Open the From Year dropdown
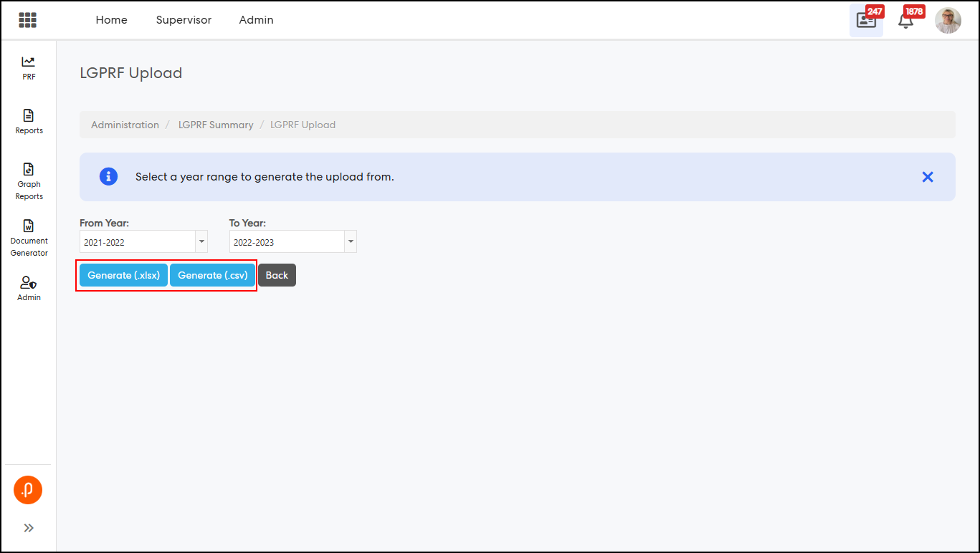This screenshot has width=980, height=553. (143, 242)
